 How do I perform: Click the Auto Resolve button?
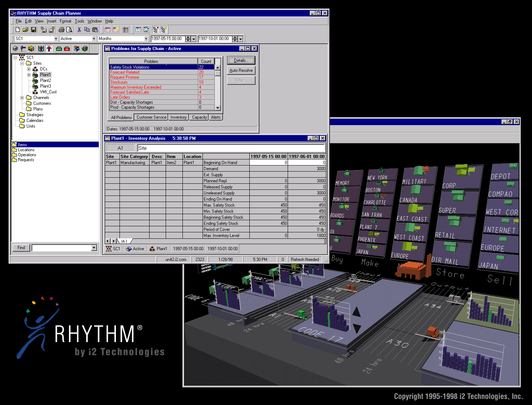(241, 70)
